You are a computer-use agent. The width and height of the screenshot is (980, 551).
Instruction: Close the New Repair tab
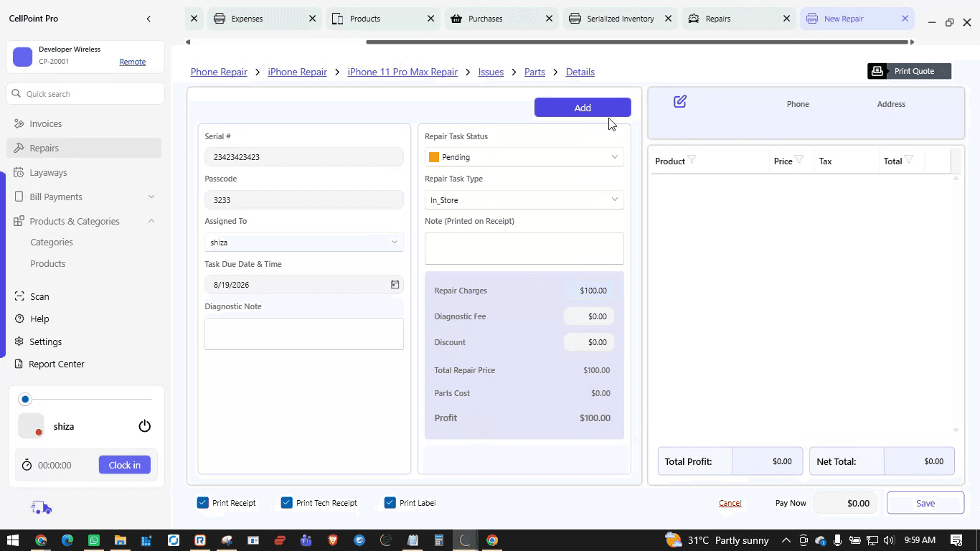tap(905, 19)
